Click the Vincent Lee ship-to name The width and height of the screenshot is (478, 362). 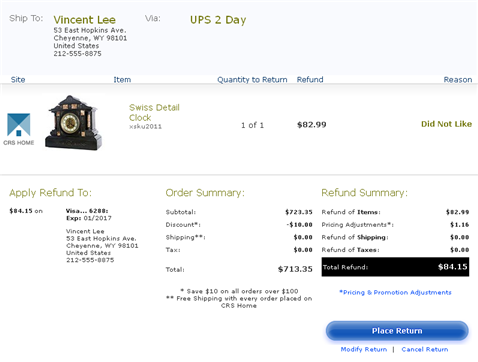click(85, 20)
